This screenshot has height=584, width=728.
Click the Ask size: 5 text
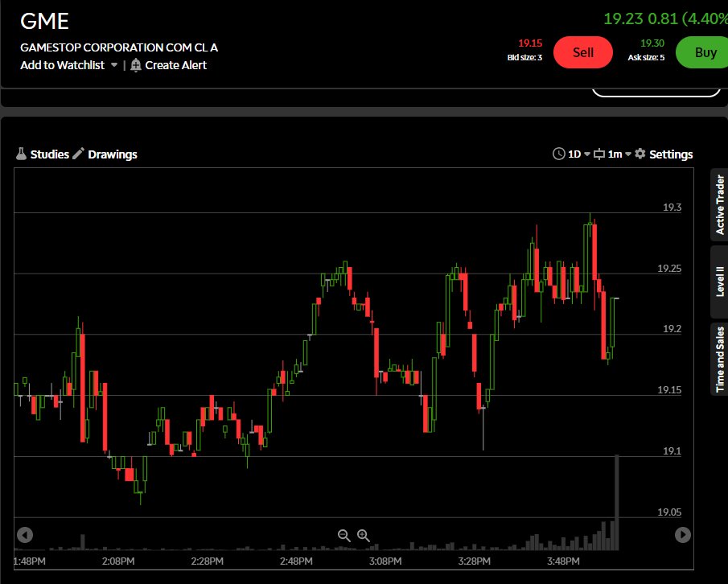point(646,58)
